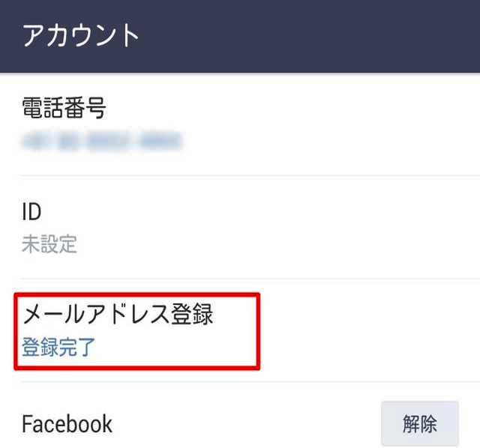Image resolution: width=480 pixels, height=448 pixels.
Task: Select the 登録完了 status text
Action: tap(58, 347)
